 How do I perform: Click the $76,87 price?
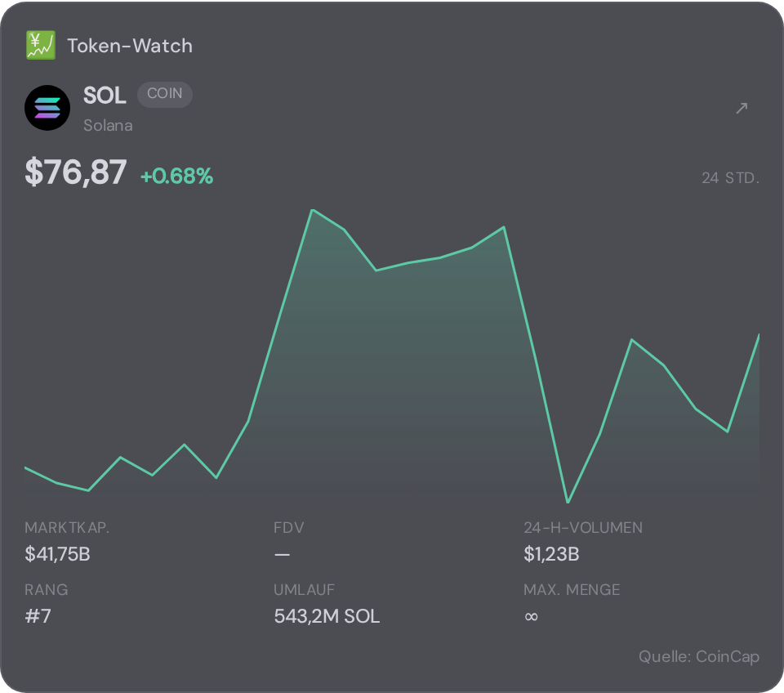[75, 172]
